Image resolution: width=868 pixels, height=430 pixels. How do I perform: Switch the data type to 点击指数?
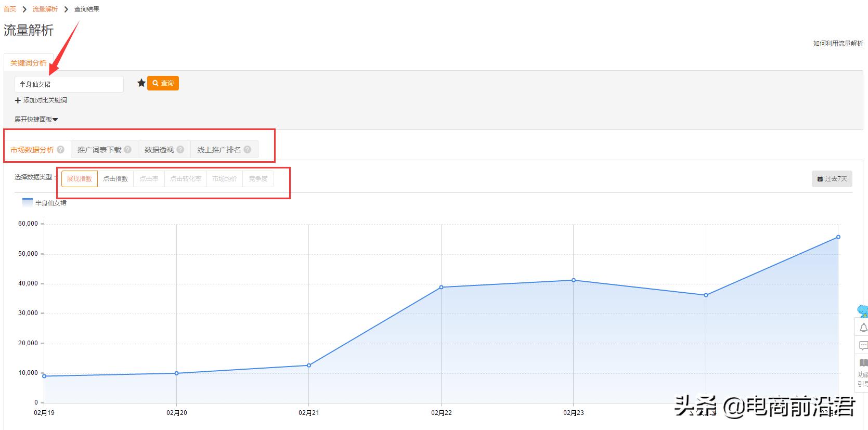115,179
